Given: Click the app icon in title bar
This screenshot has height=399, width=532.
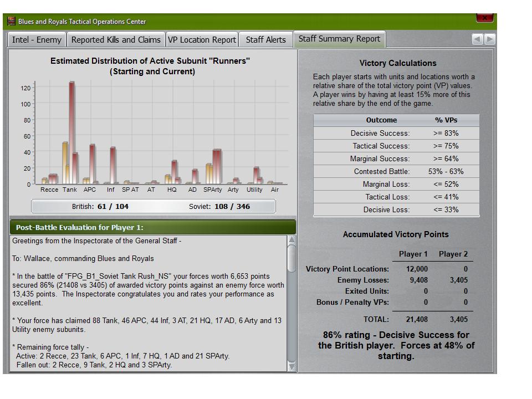Looking at the screenshot, I should point(12,21).
